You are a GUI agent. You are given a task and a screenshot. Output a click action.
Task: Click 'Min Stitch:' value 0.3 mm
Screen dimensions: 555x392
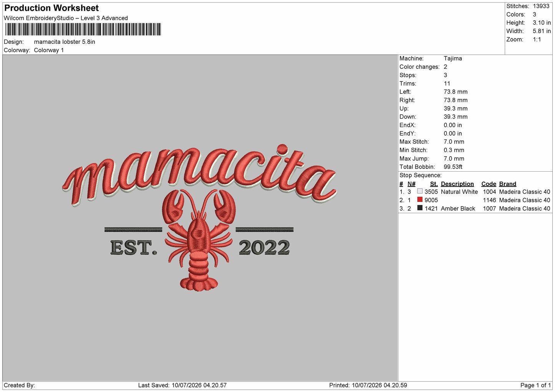pyautogui.click(x=454, y=150)
